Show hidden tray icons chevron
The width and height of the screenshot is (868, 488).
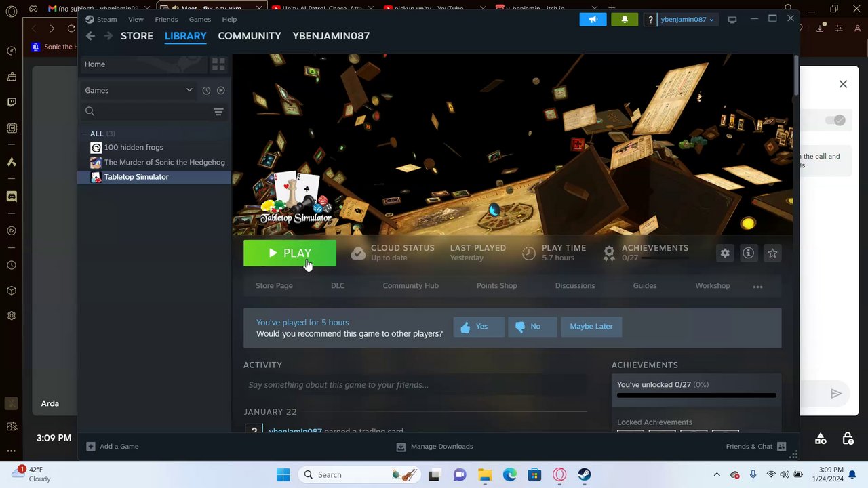717,474
